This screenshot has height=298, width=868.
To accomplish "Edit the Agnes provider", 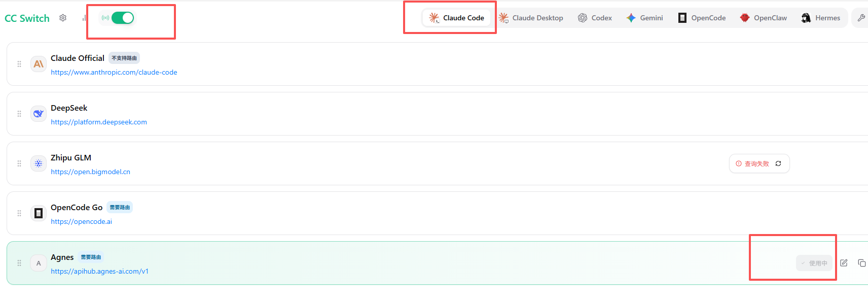I will (844, 263).
